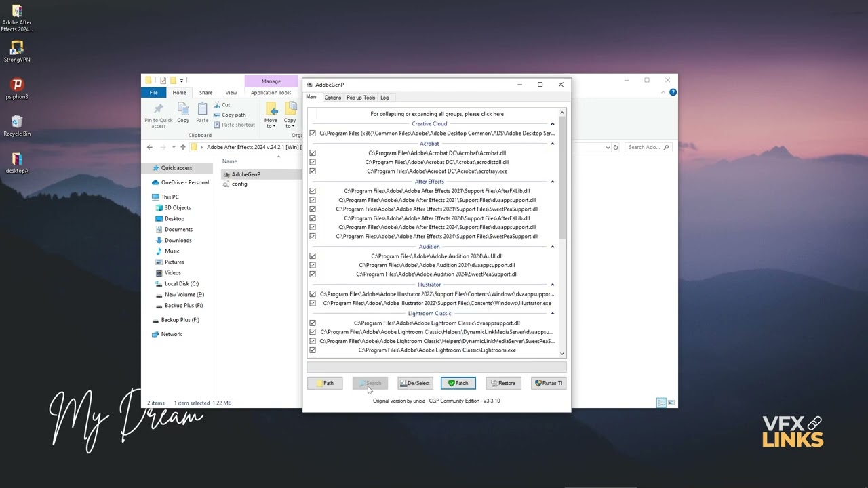Open the View ribbon tab in Explorer

tap(231, 93)
